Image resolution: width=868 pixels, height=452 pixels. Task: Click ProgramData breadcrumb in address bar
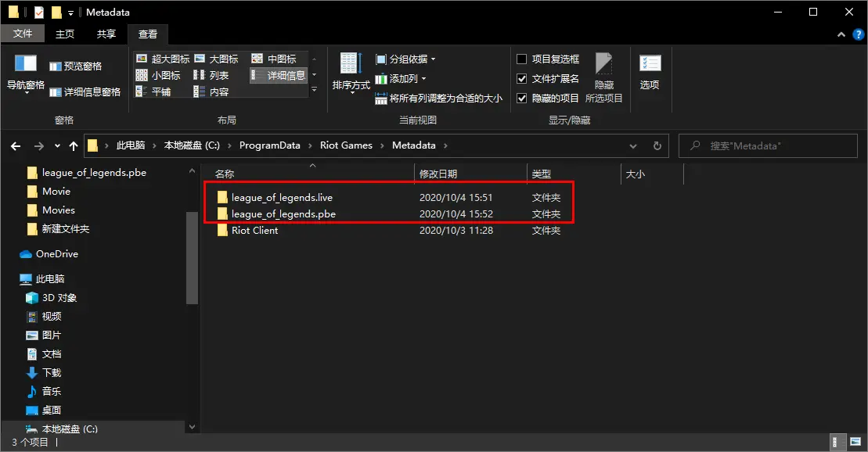click(x=269, y=145)
